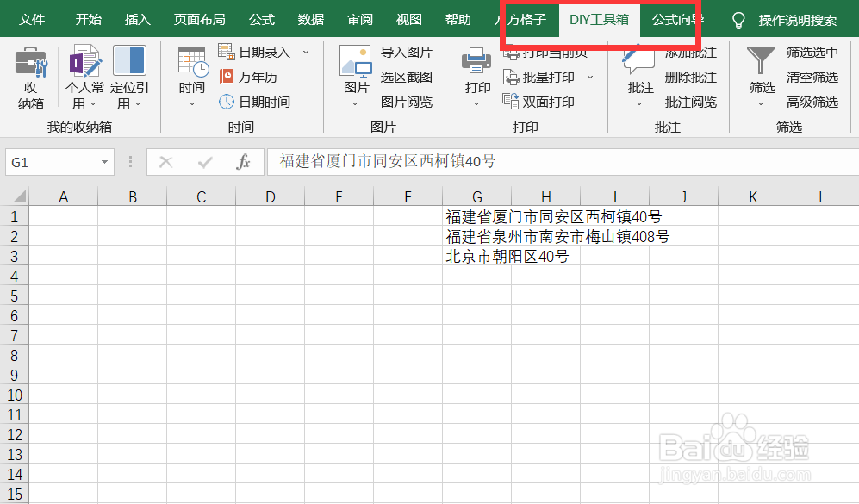Switch to the 方方格子 ribbon tab
The height and width of the screenshot is (504, 859).
[x=525, y=18]
